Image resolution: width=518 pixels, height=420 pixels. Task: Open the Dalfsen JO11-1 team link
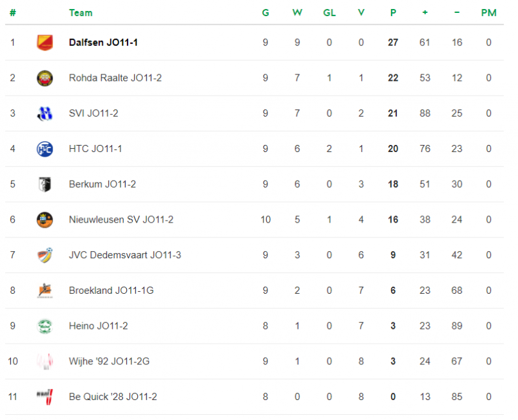103,43
